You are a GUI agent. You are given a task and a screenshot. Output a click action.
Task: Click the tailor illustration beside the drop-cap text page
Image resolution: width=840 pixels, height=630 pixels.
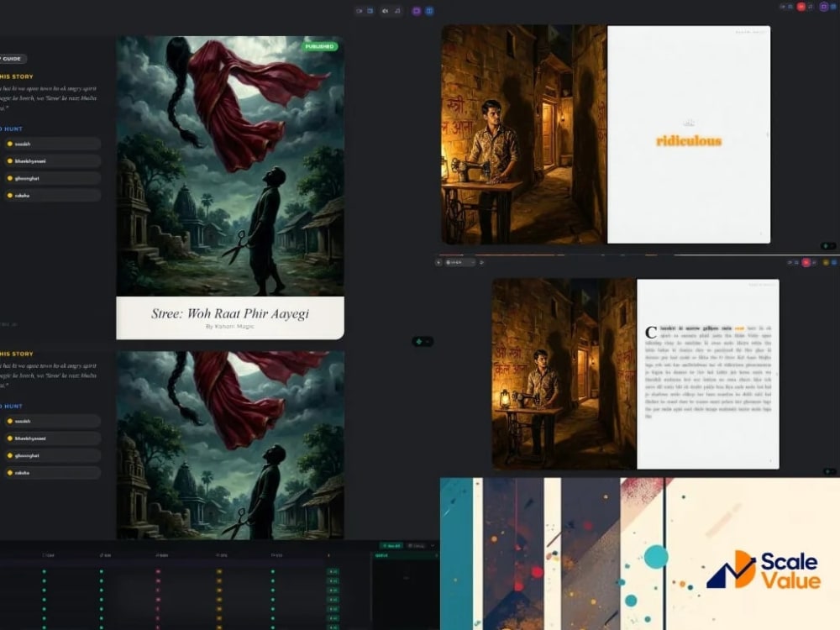pos(564,374)
